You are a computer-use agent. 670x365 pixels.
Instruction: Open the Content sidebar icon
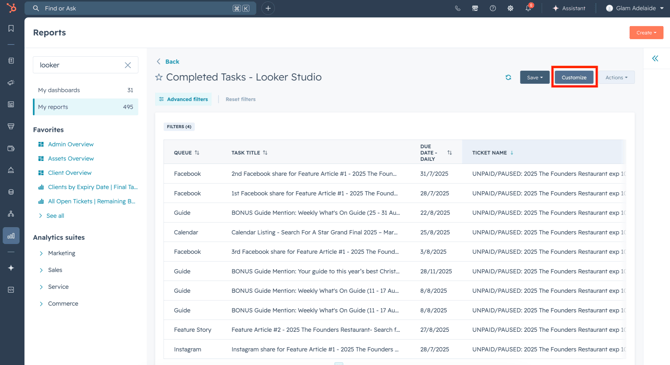[x=11, y=104]
